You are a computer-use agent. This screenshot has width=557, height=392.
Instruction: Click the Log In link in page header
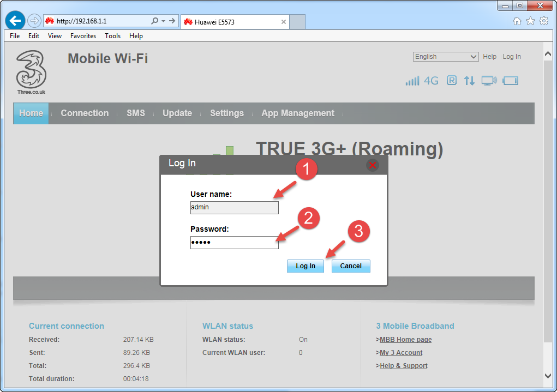click(x=512, y=57)
